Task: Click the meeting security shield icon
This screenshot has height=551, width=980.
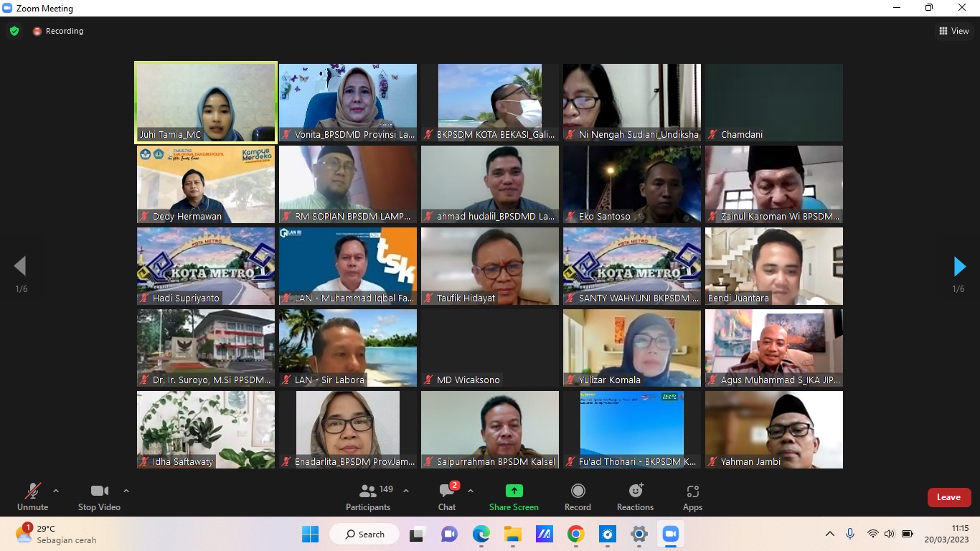Action: coord(14,31)
